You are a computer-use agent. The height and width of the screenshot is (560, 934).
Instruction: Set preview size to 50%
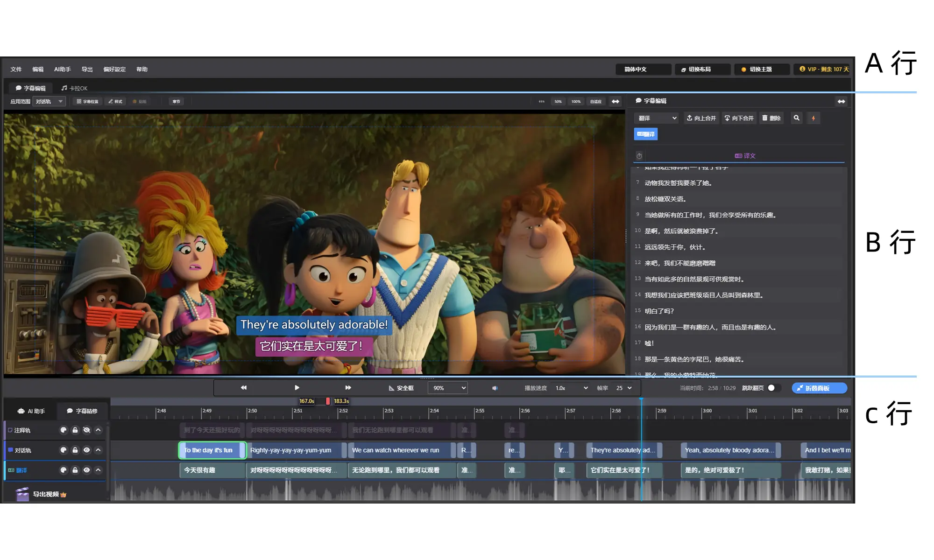558,102
